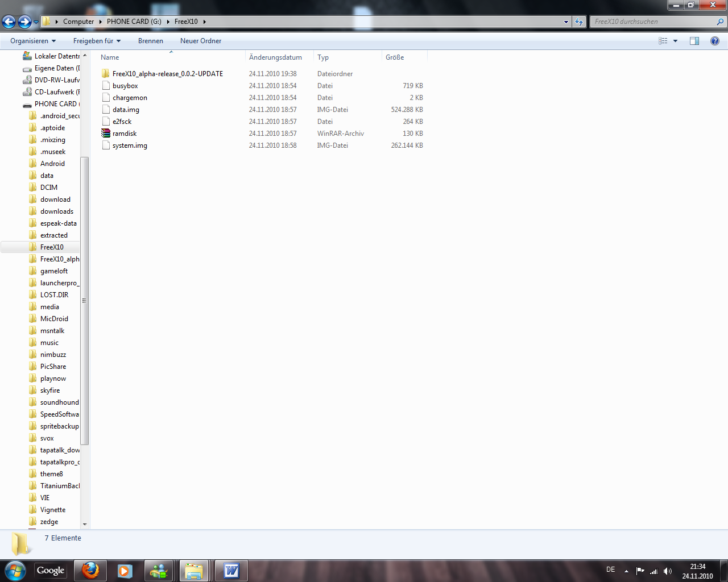Open Windows Media Player from taskbar
The image size is (728, 582).
125,571
